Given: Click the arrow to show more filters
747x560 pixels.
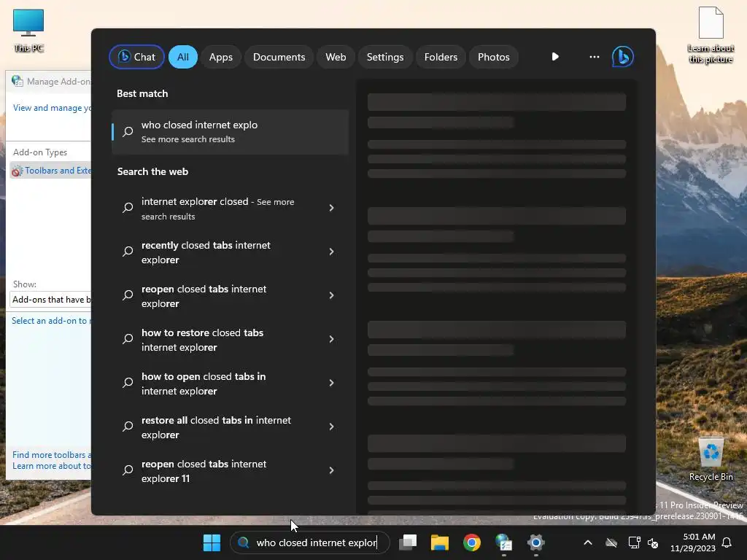Looking at the screenshot, I should [555, 57].
